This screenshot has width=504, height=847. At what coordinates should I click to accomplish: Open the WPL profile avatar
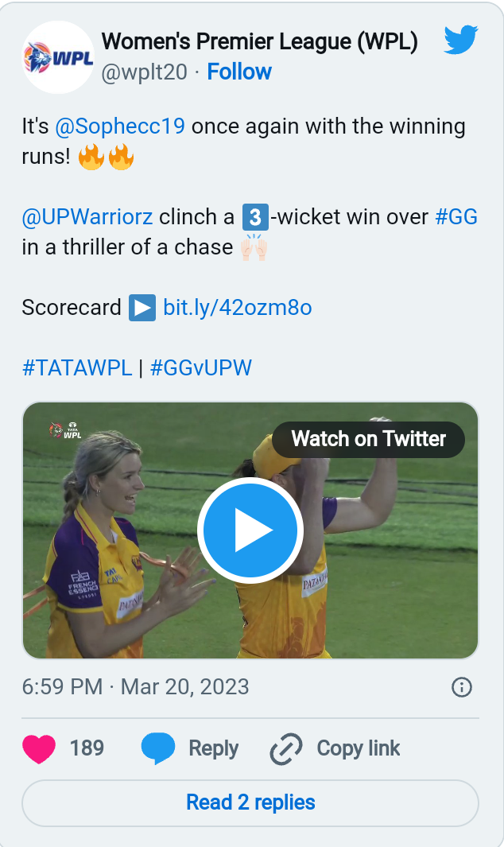(58, 57)
